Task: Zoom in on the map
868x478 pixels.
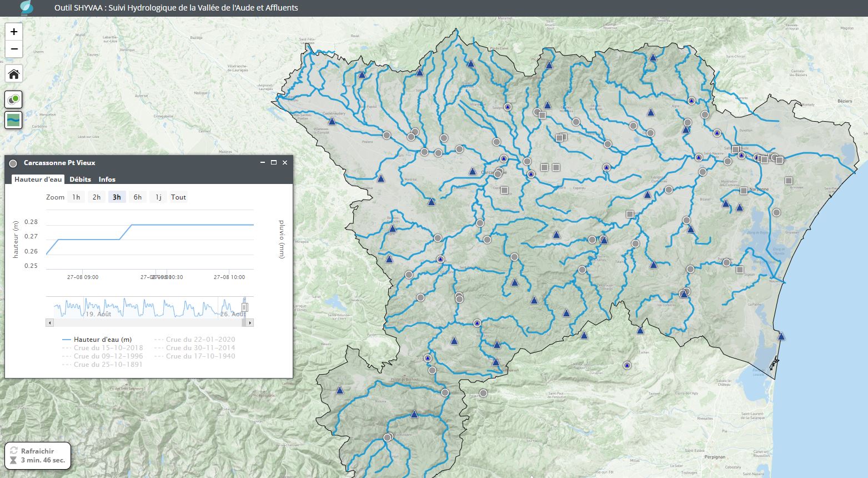Action: [14, 32]
